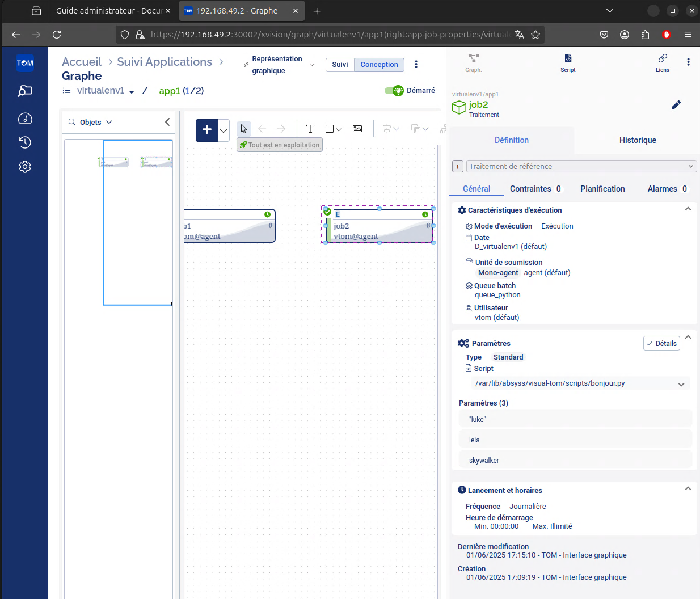Switch to Conception mode
Screen dimensions: 700x599
pyautogui.click(x=379, y=65)
